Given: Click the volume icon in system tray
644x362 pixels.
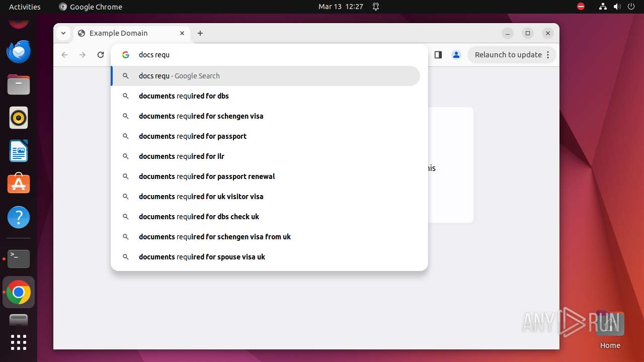Looking at the screenshot, I should click(x=617, y=7).
